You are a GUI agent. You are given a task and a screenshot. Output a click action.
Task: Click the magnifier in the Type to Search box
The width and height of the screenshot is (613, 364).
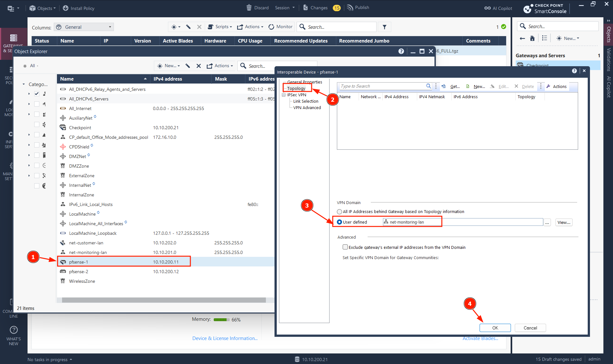point(428,86)
